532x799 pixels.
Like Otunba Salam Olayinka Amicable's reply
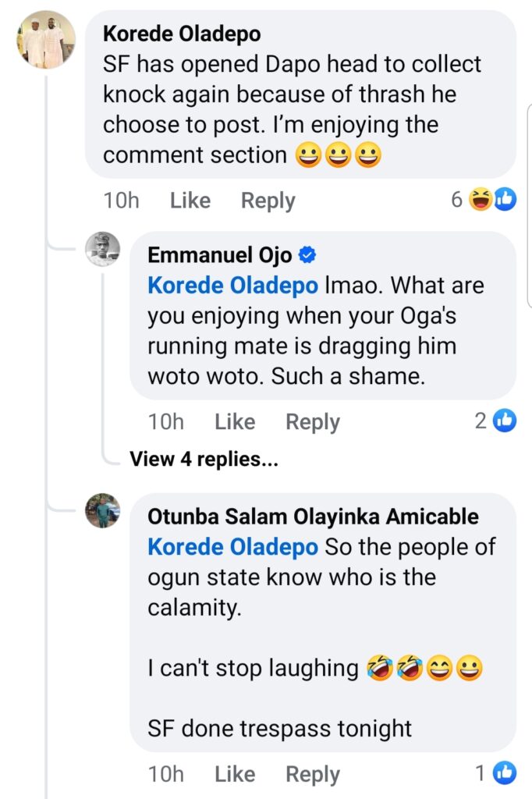235,774
